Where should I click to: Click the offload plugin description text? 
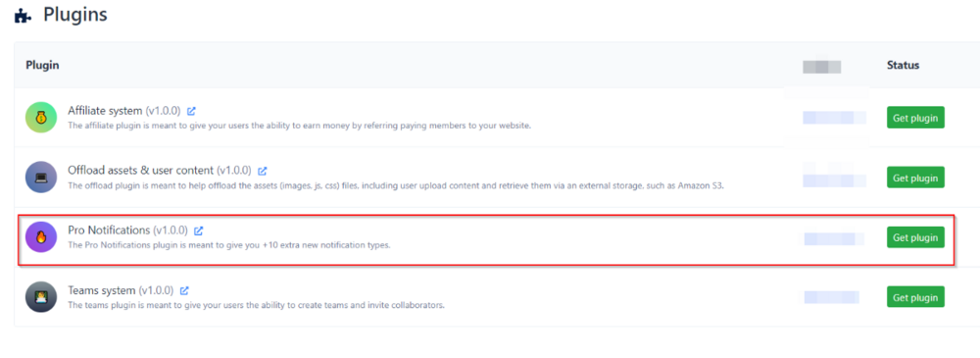coord(396,185)
